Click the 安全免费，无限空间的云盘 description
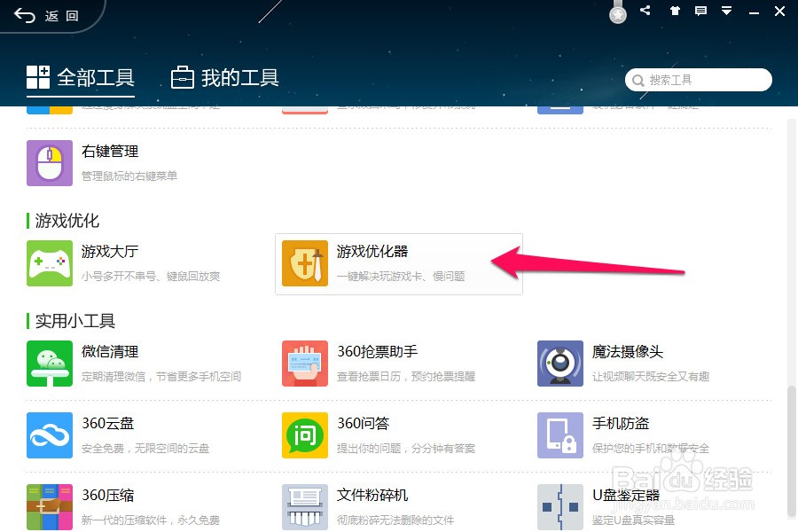Viewport: 798px width, 532px height. pyautogui.click(x=145, y=449)
